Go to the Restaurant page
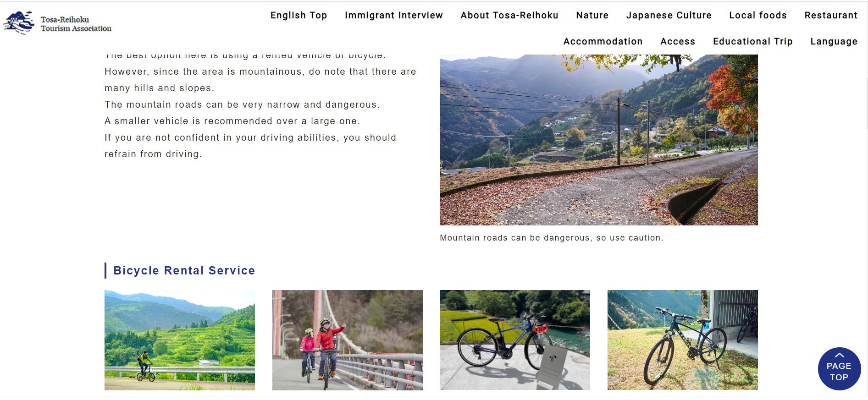The width and height of the screenshot is (868, 400). [831, 15]
